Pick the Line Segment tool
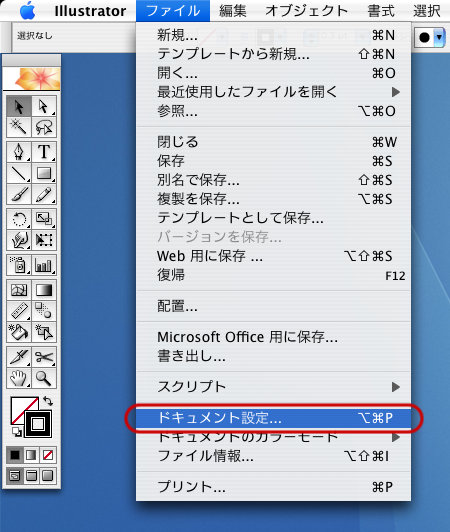Image resolution: width=450 pixels, height=532 pixels. tap(19, 173)
